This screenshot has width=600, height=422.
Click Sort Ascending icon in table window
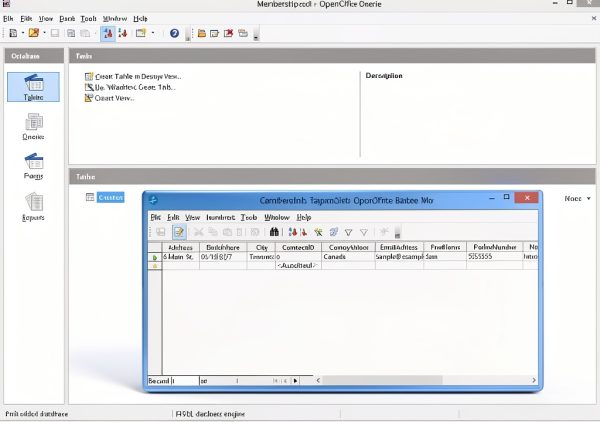[293, 231]
